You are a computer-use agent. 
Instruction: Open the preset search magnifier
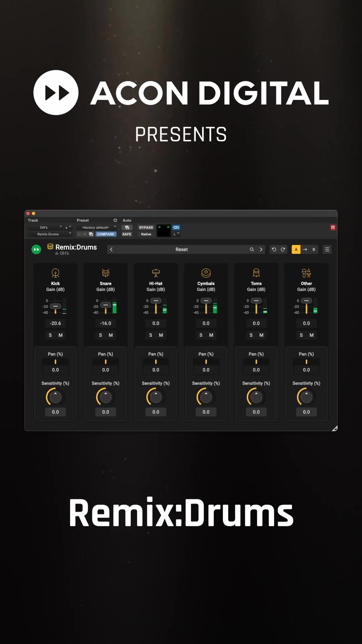click(x=252, y=249)
